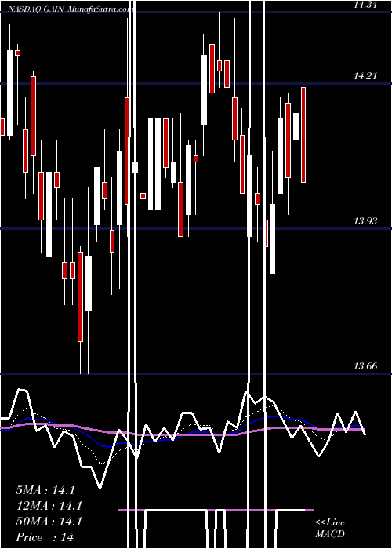Click the 13.93 price level label
Image resolution: width=392 pixels, height=549 pixels.
coord(365,221)
